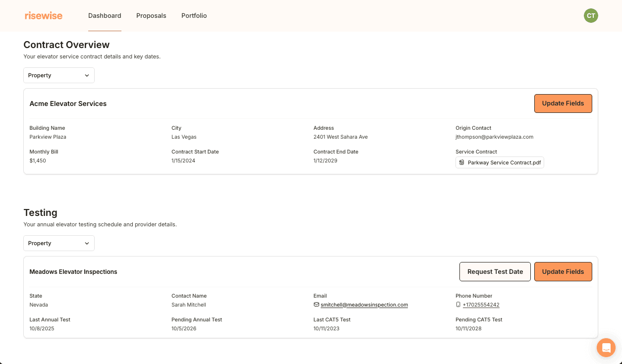622x364 pixels.
Task: Click the CT profile avatar
Action: (x=591, y=15)
